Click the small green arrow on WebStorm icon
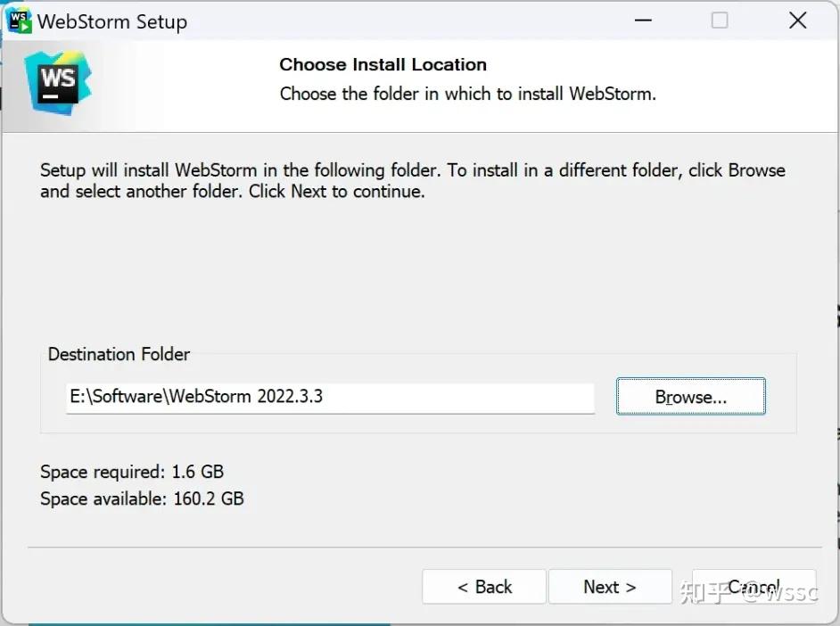840x626 pixels. coord(24,26)
